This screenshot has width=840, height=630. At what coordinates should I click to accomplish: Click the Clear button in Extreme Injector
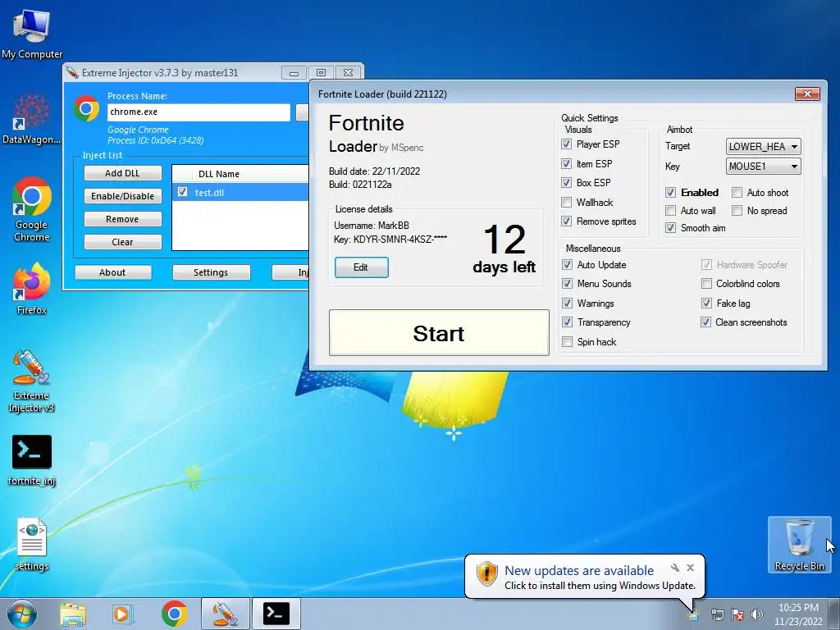(x=123, y=242)
